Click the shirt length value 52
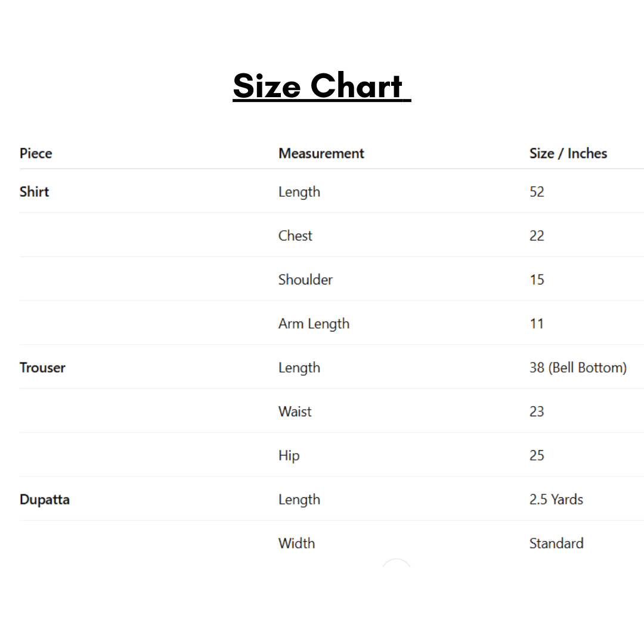Screen dimensions: 644x644 tap(537, 192)
